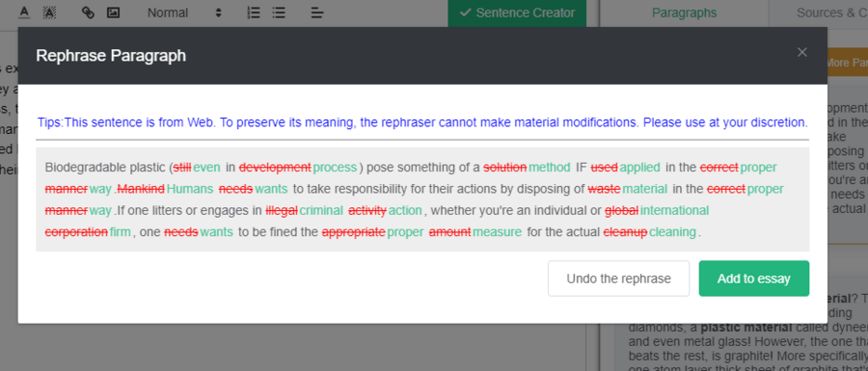Click the suggested word 'action'
Viewport: 868px width, 371px height.
click(x=405, y=211)
